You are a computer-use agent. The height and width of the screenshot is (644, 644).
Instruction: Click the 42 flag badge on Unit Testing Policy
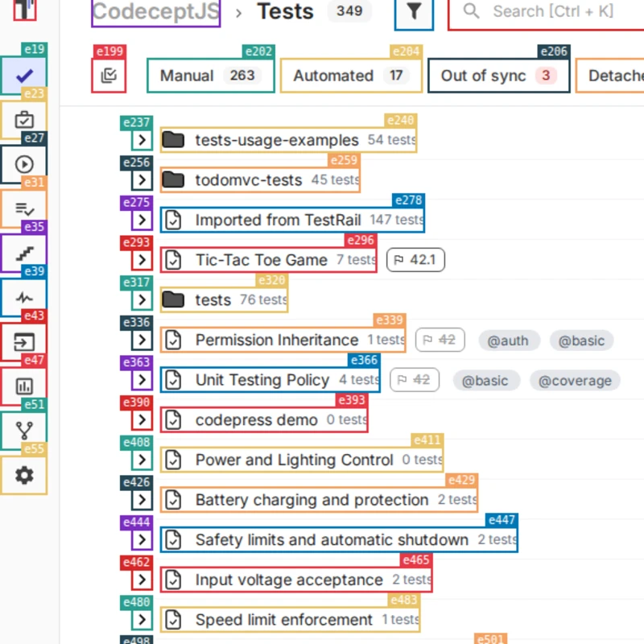click(x=415, y=380)
